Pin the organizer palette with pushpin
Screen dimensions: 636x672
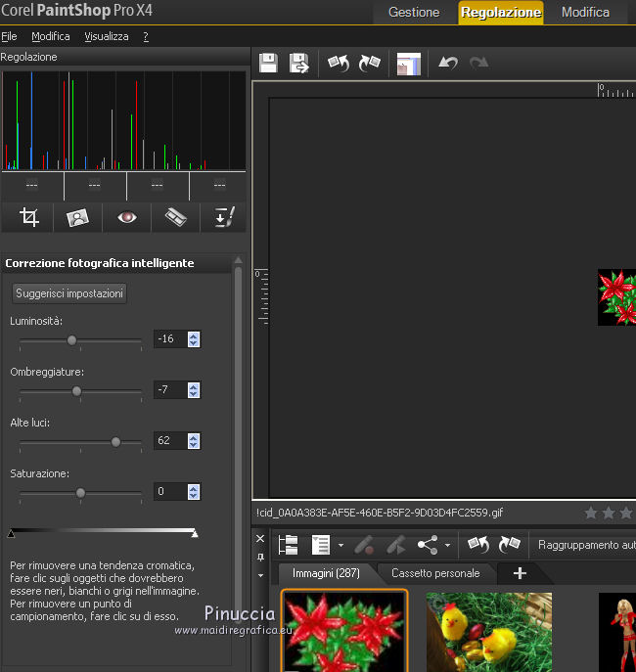[260, 557]
